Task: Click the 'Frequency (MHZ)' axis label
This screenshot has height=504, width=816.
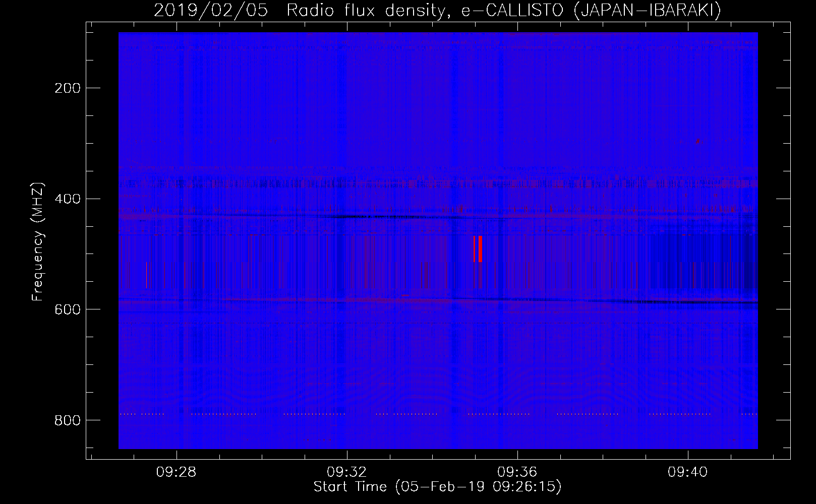Action: tap(38, 241)
